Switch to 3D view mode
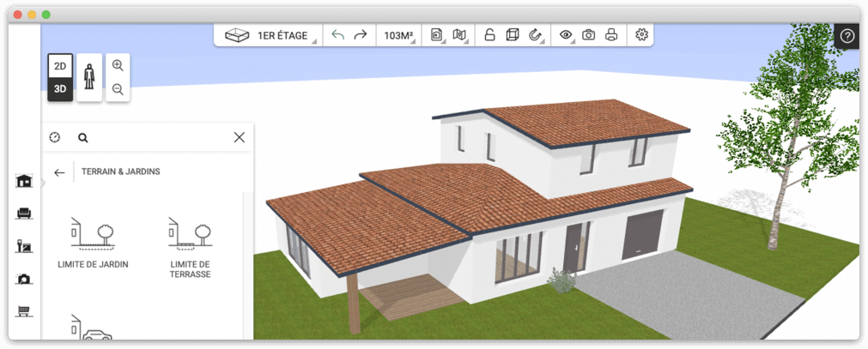The height and width of the screenshot is (349, 868). [60, 88]
